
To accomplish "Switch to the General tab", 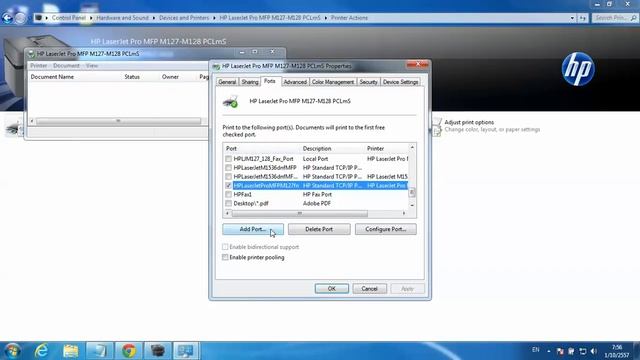I will point(227,82).
